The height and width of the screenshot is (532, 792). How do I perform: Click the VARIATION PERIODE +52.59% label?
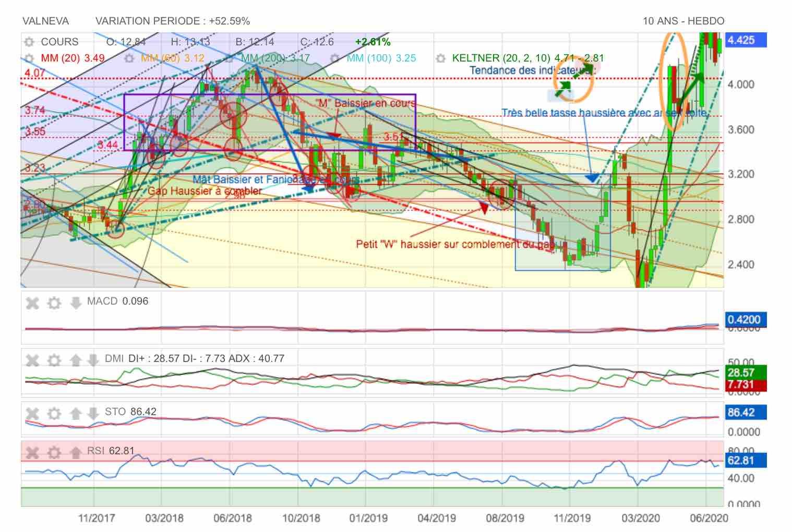click(173, 21)
